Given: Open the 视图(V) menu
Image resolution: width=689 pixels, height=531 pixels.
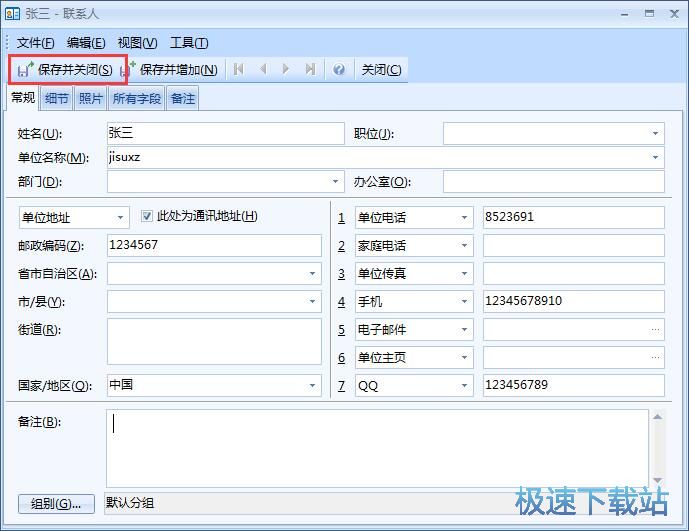Looking at the screenshot, I should tap(138, 43).
